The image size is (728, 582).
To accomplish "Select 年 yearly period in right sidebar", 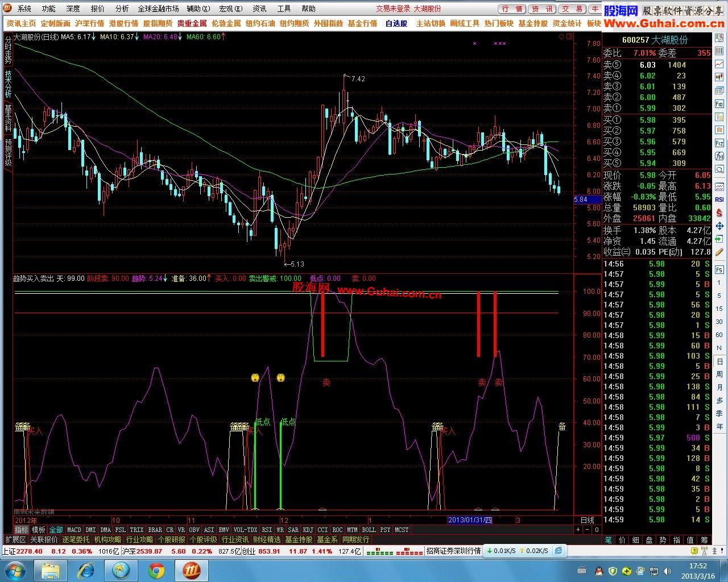I will pyautogui.click(x=719, y=427).
